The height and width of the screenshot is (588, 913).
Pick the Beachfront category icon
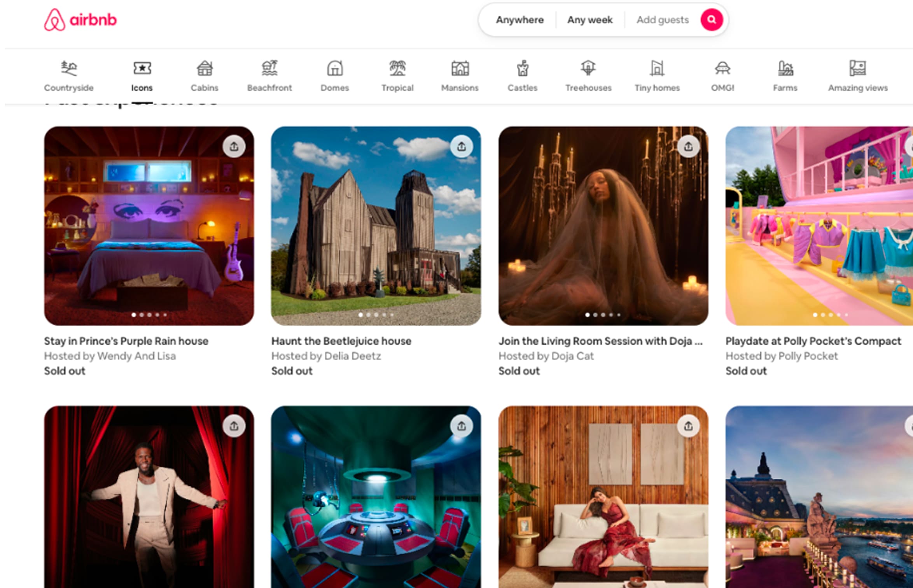[x=269, y=68]
